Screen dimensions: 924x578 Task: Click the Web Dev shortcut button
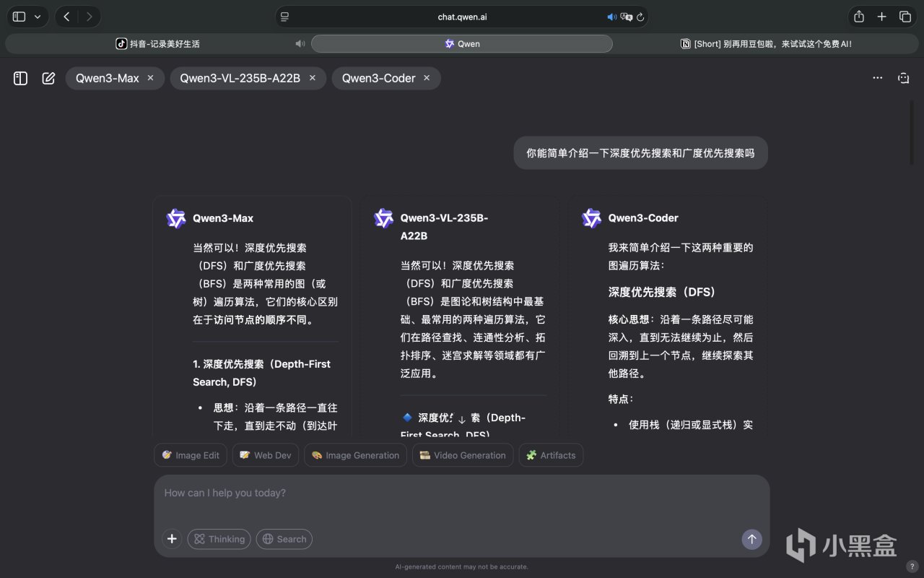click(x=265, y=455)
